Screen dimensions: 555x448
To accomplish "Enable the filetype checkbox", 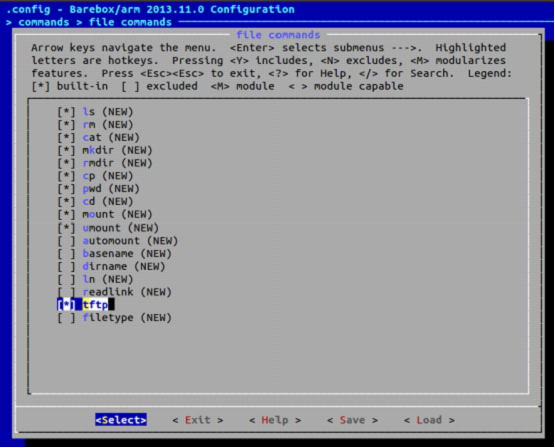I will [66, 318].
